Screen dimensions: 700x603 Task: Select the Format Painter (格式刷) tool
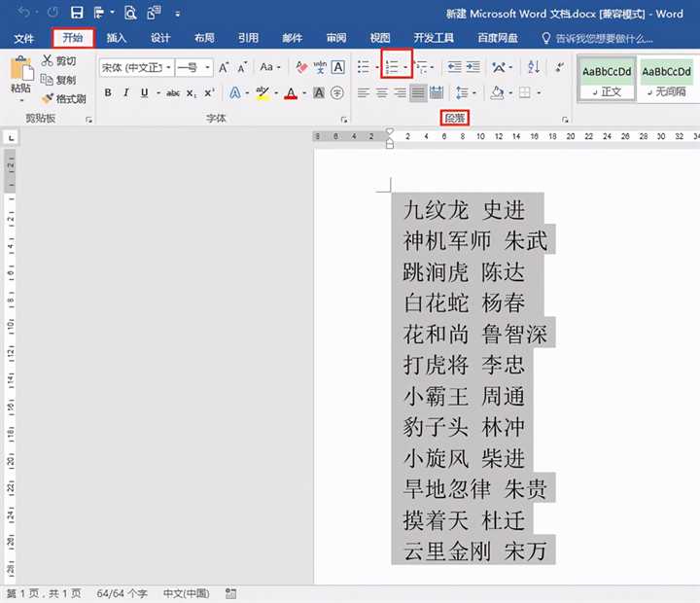(x=64, y=99)
